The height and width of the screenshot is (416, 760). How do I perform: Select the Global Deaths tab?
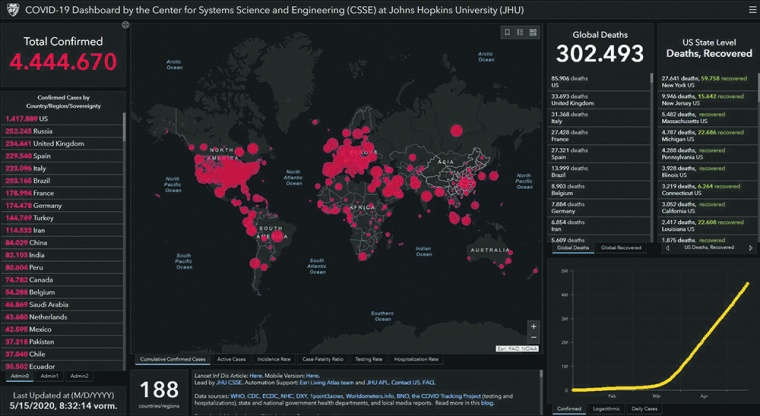click(573, 248)
